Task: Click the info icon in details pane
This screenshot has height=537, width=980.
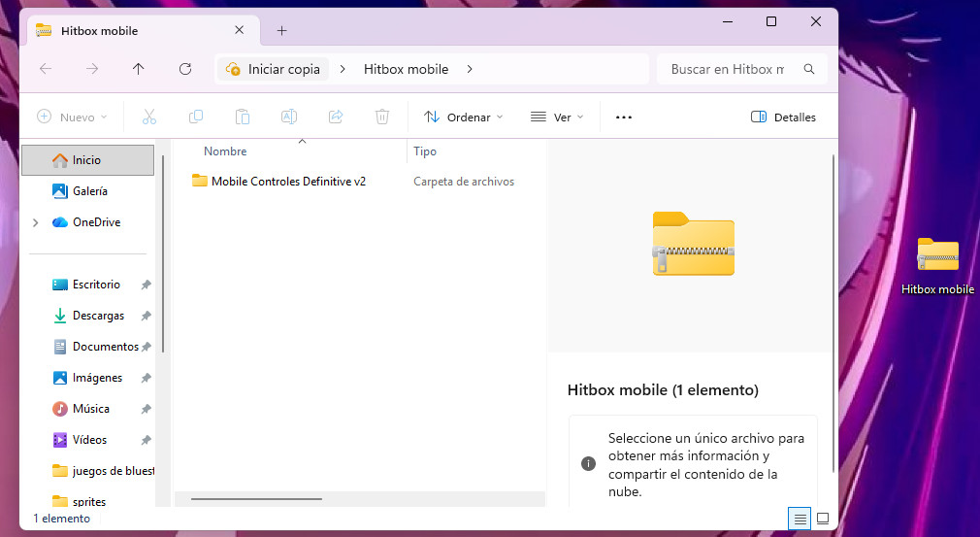Action: pos(588,464)
